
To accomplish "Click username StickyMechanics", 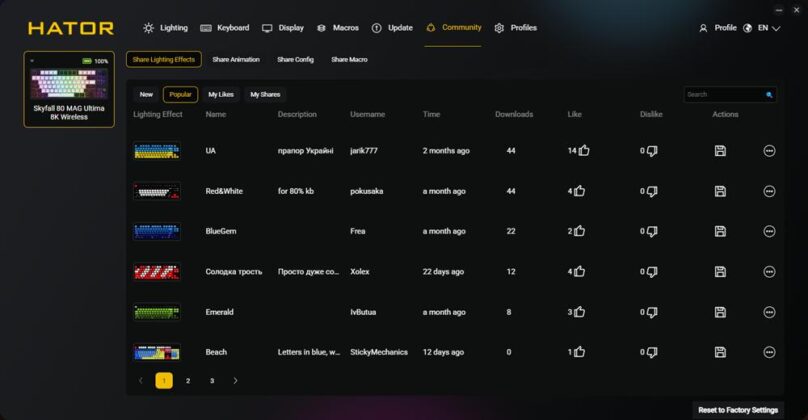I will click(379, 352).
